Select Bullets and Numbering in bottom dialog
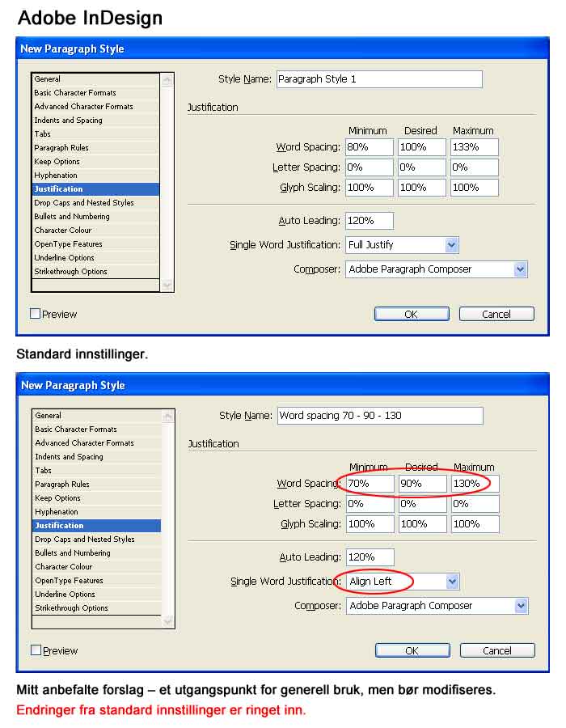Image resolution: width=566 pixels, height=728 pixels. pyautogui.click(x=97, y=553)
